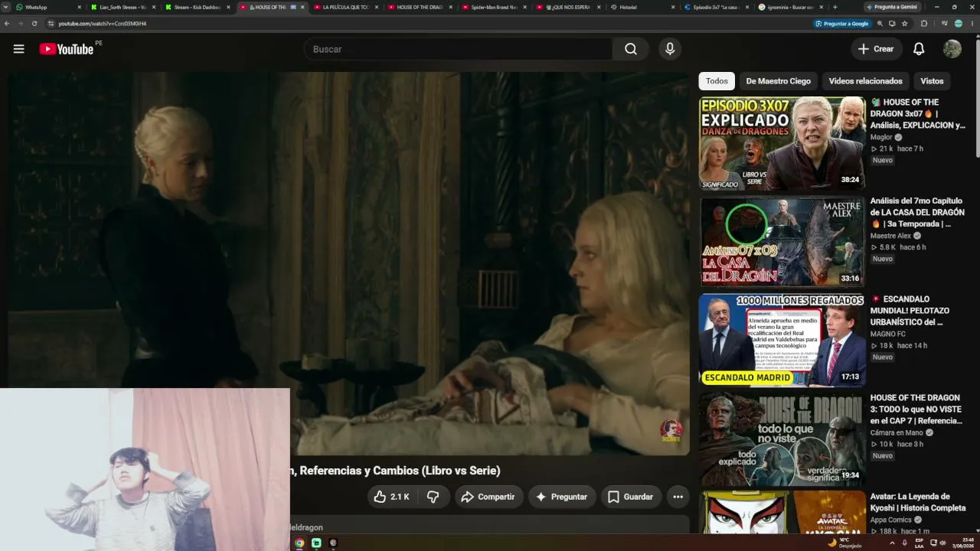Reload the page
Image resolution: width=980 pixels, height=551 pixels.
click(x=34, y=24)
